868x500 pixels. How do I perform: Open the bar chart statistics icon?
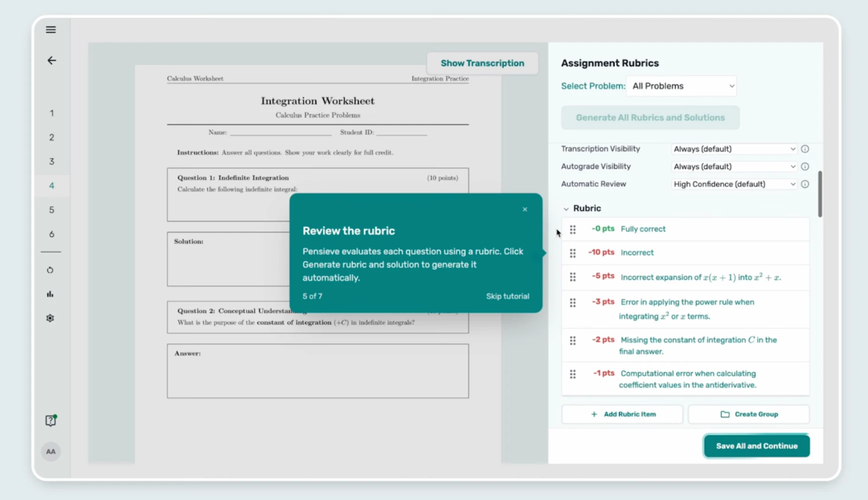(x=50, y=294)
